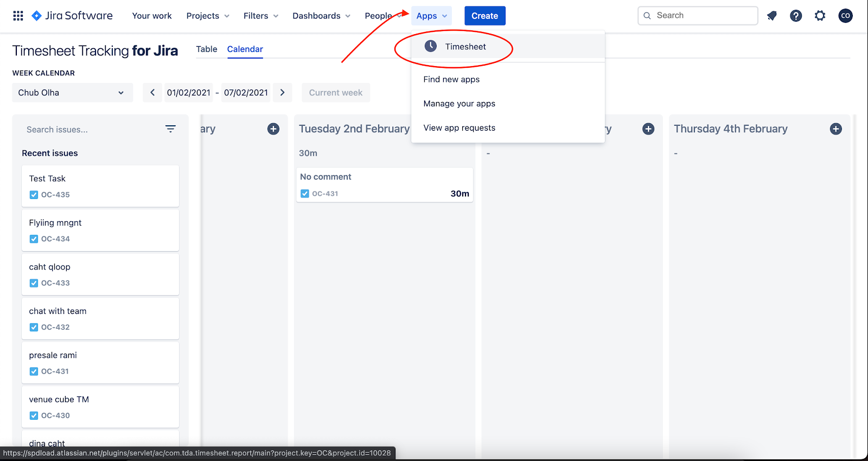Switch to the Table tab
Image resolution: width=868 pixels, height=461 pixels.
(x=207, y=49)
